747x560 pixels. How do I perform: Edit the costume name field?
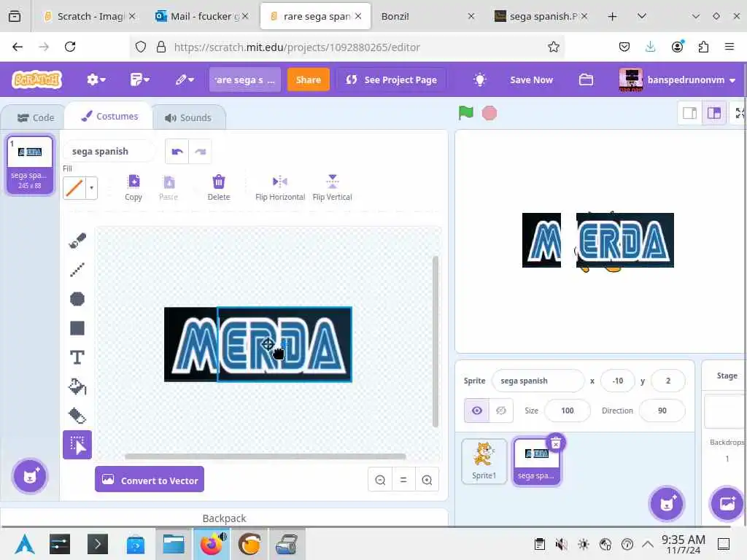point(109,152)
